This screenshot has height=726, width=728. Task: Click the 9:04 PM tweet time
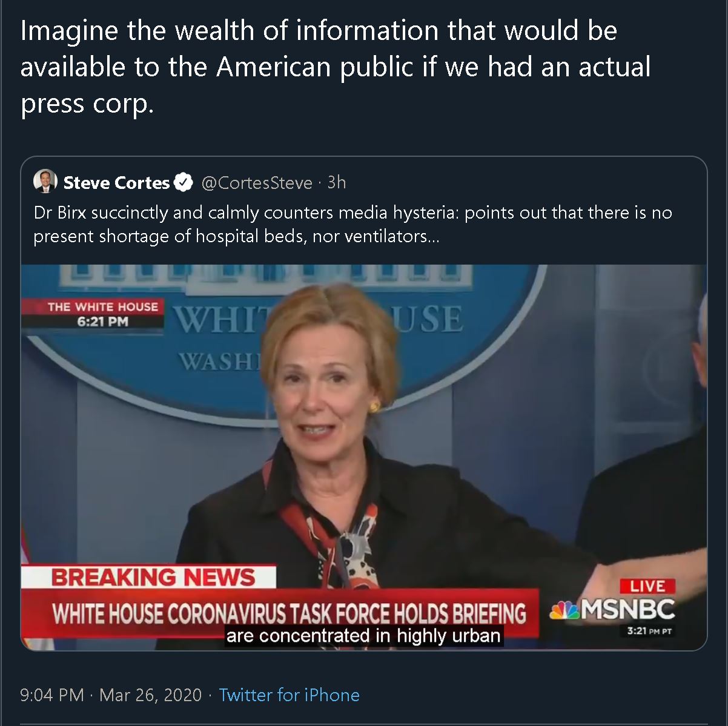(51, 695)
